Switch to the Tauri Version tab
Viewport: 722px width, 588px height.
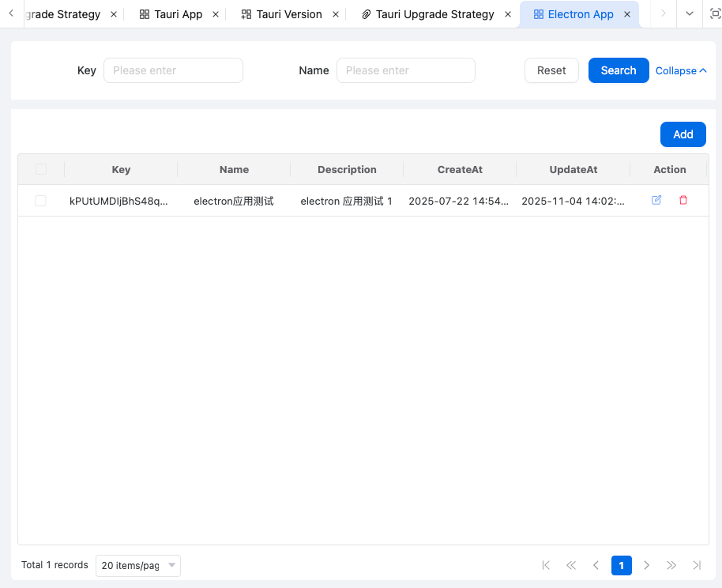[x=282, y=14]
